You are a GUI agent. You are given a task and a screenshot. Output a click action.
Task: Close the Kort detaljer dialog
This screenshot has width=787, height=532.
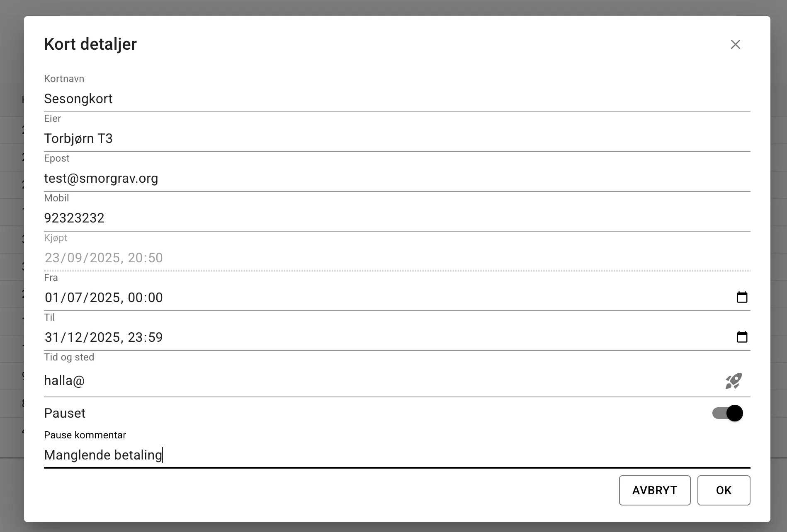(x=735, y=44)
